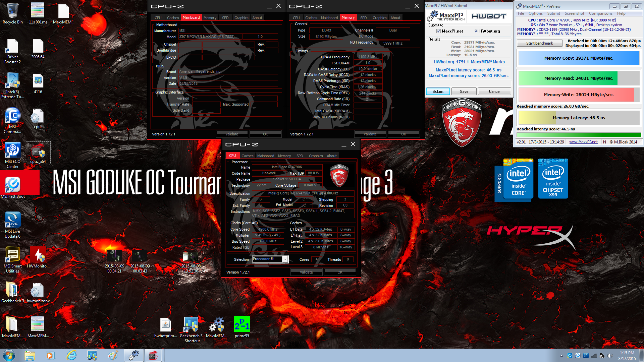The image size is (644, 362).
Task: Click the Memory-Latency result bar
Action: tap(579, 118)
